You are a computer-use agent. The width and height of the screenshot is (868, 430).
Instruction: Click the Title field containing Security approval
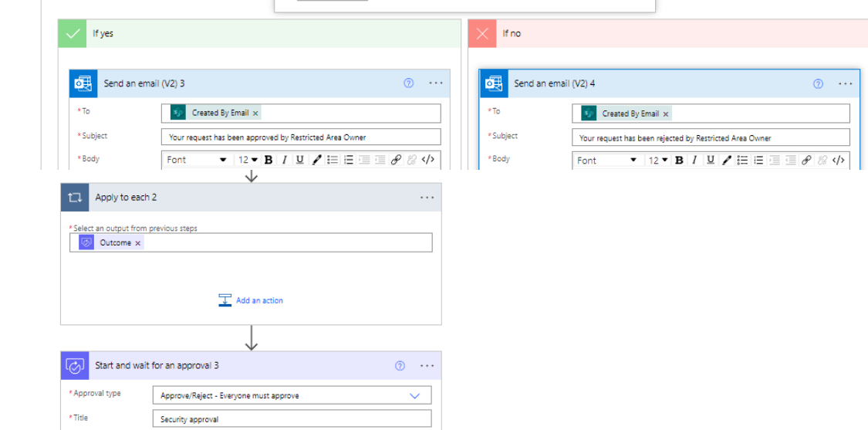(x=292, y=419)
